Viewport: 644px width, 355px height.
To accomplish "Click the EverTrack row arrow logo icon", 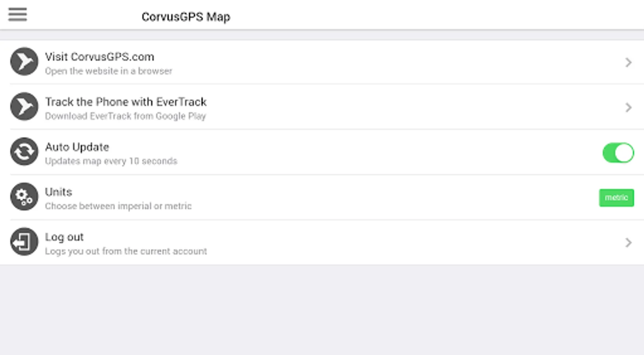I will click(24, 106).
